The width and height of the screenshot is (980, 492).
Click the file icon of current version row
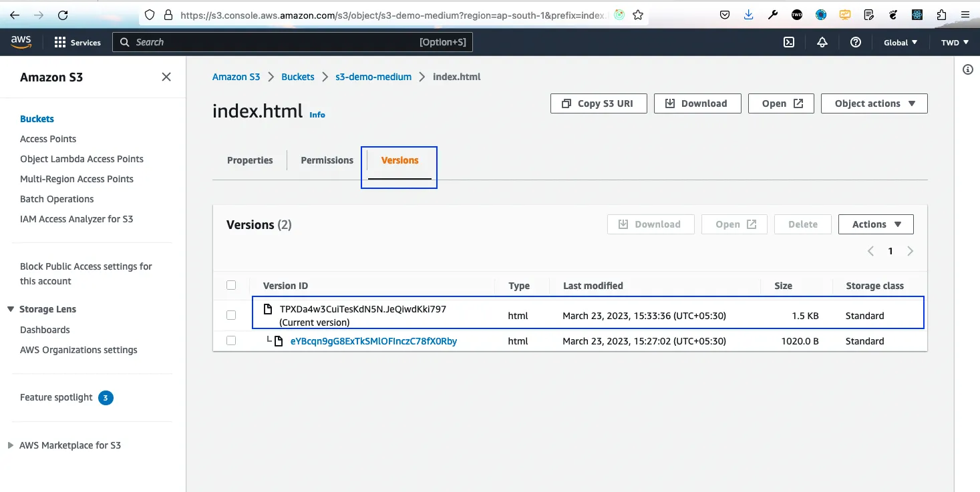(268, 309)
